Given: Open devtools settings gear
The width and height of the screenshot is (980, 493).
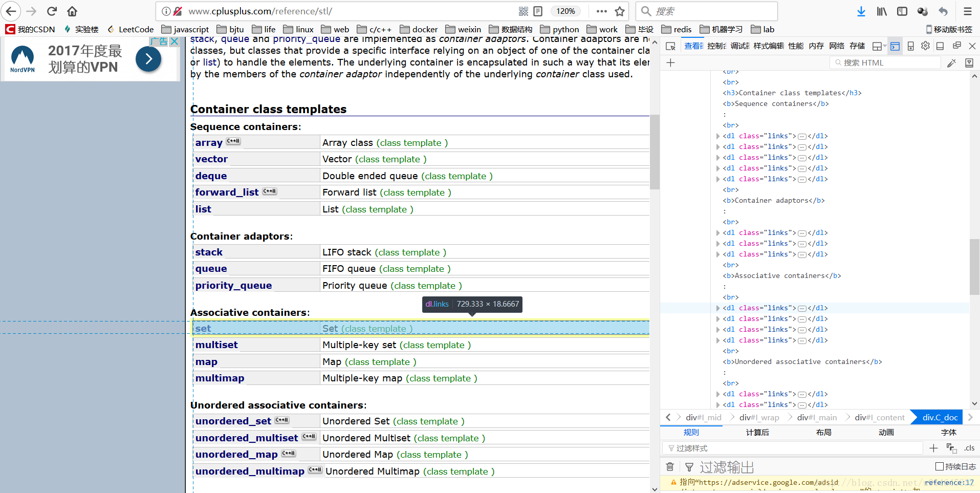Looking at the screenshot, I should (x=925, y=46).
